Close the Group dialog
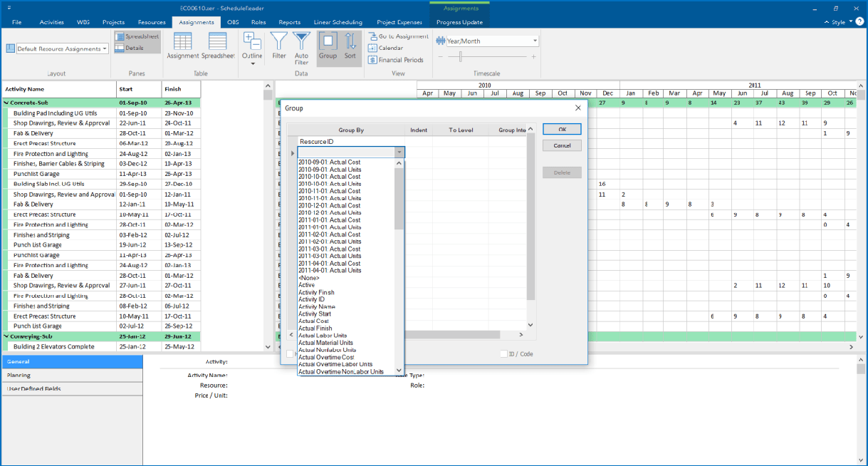 point(577,108)
